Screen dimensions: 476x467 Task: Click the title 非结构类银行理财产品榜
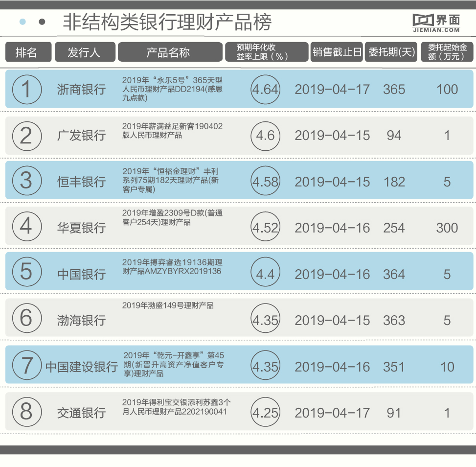[167, 22]
